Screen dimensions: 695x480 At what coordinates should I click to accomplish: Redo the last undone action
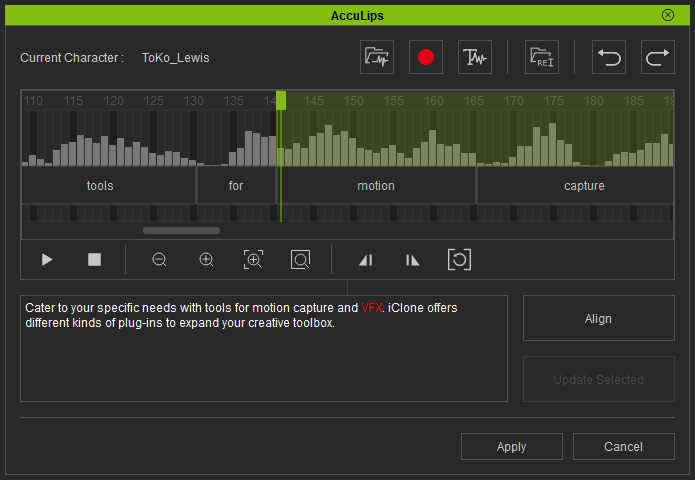(x=658, y=58)
